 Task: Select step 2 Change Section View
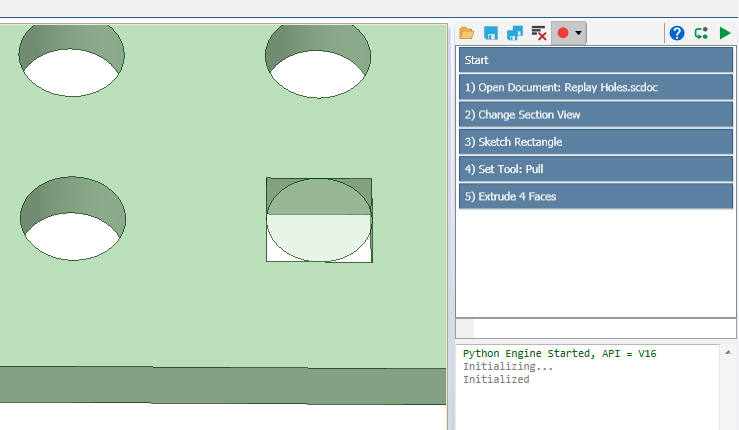click(x=596, y=115)
